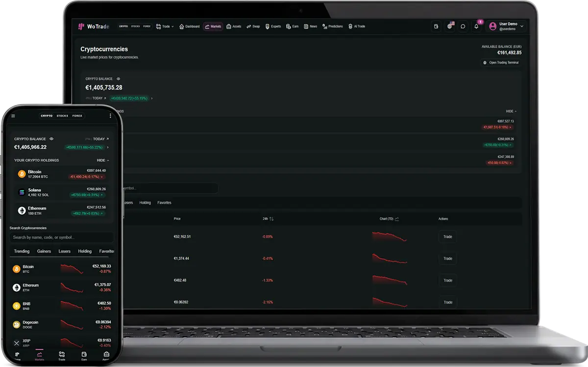Open the hamburger menu on the phone
The height and width of the screenshot is (367, 588).
[x=13, y=116]
